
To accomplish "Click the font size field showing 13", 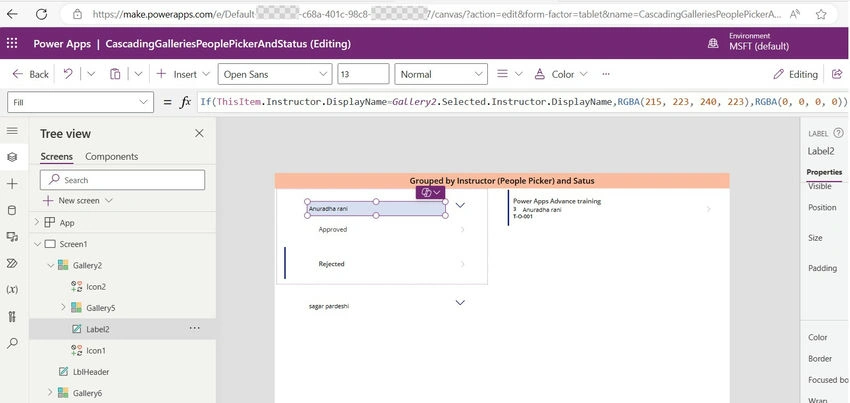I will 363,74.
